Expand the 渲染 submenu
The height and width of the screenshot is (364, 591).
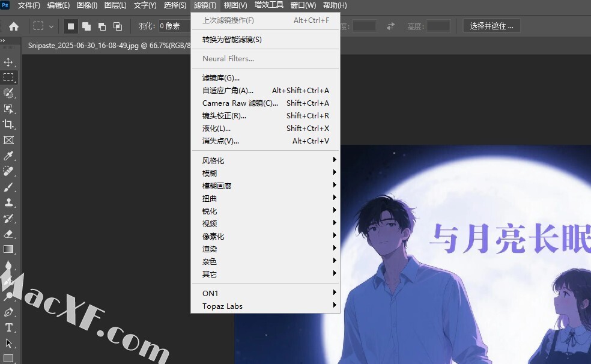tap(265, 249)
